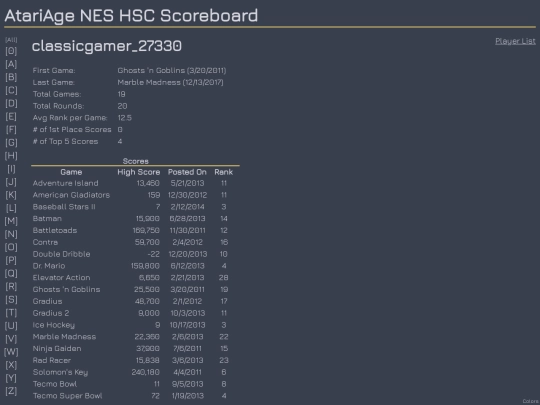Click the Ninja Gaiden game name
The width and height of the screenshot is (540, 405).
coord(57,349)
